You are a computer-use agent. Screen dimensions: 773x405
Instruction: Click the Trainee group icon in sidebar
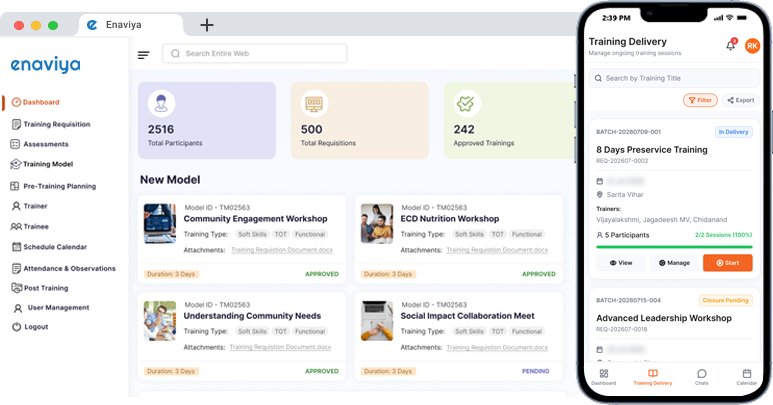16,227
